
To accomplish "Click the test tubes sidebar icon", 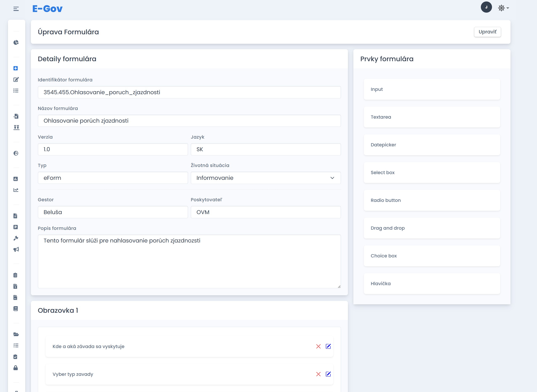I will 16,127.
